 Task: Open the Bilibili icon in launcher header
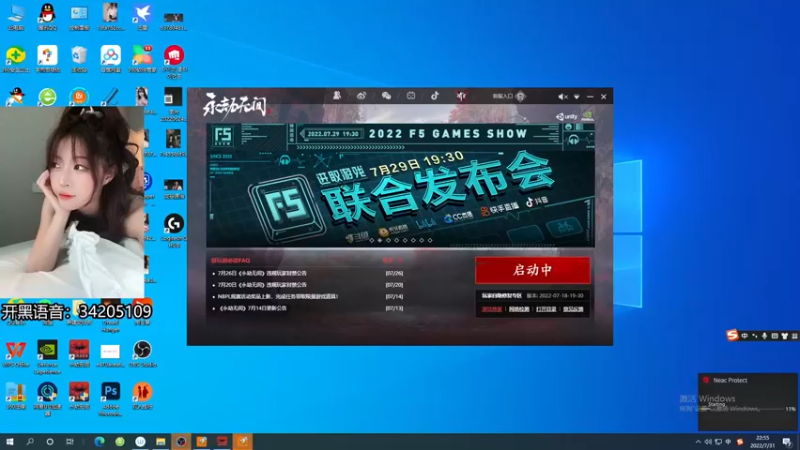[x=411, y=95]
